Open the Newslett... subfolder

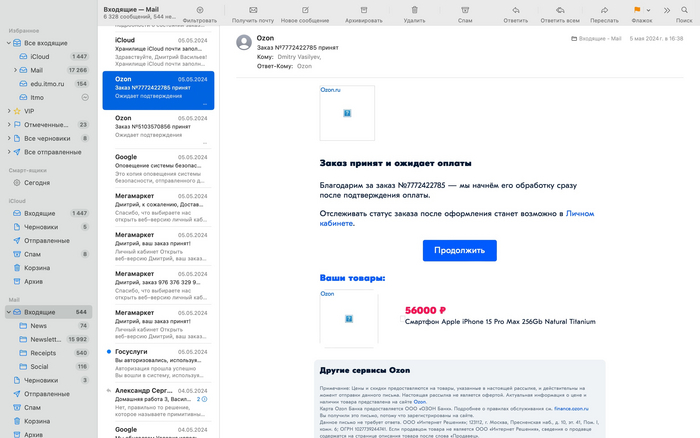click(x=49, y=339)
